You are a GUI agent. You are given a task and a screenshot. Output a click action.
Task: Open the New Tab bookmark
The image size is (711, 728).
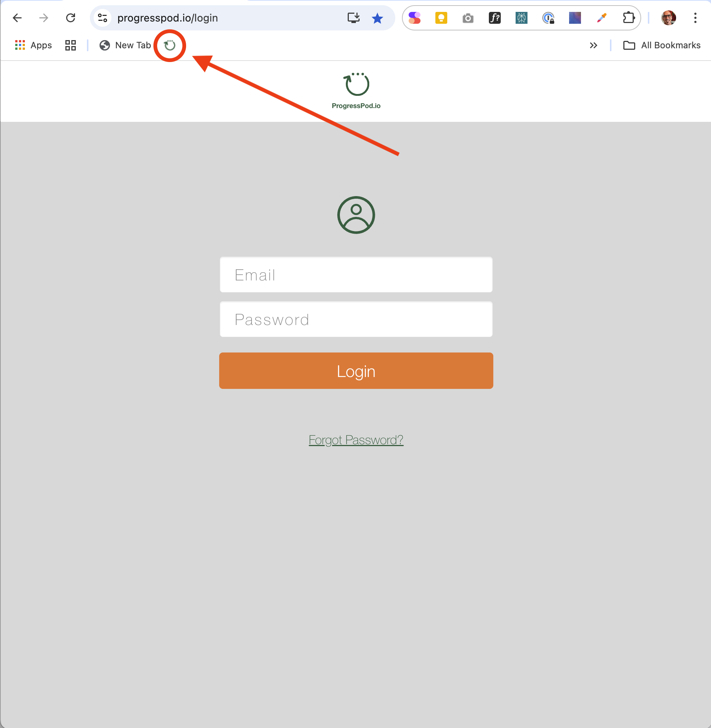click(125, 46)
